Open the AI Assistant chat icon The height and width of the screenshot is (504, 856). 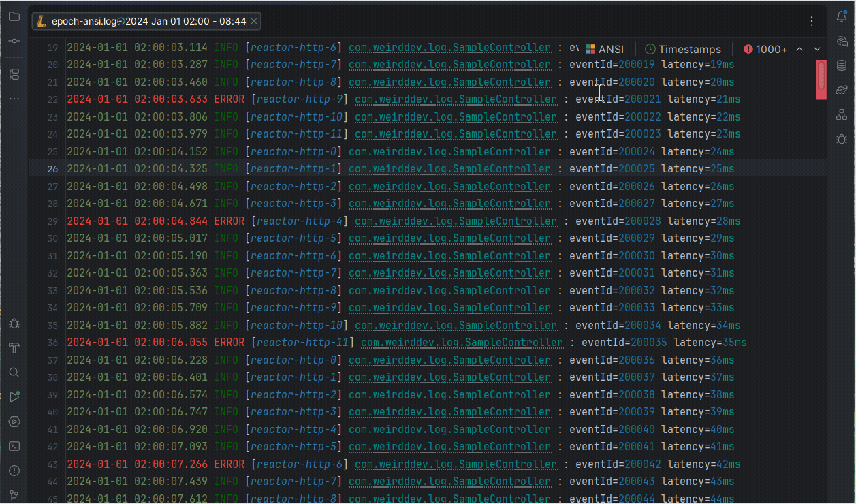click(842, 41)
